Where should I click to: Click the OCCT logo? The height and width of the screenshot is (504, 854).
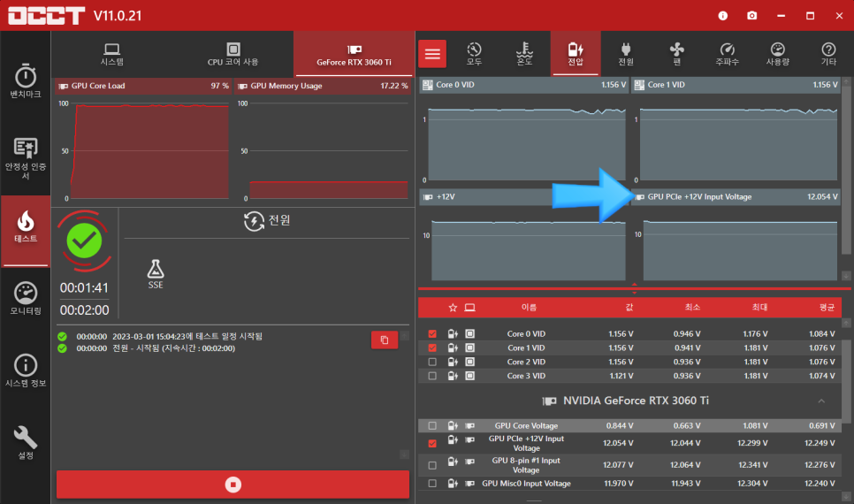point(46,15)
